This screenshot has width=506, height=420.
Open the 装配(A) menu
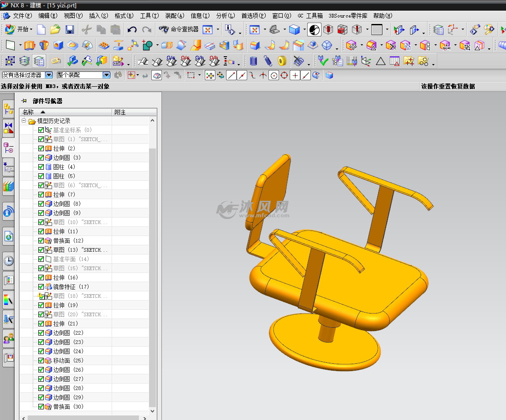pos(174,16)
